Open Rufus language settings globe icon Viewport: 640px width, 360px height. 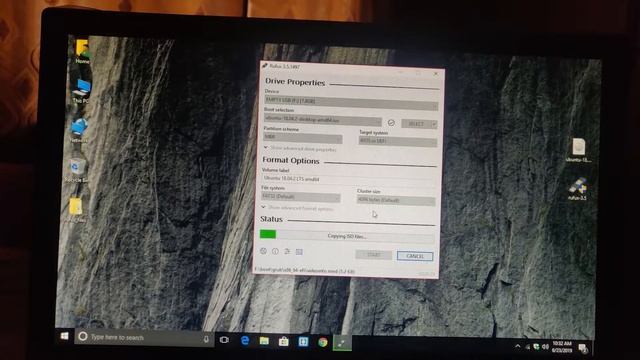[x=263, y=251]
